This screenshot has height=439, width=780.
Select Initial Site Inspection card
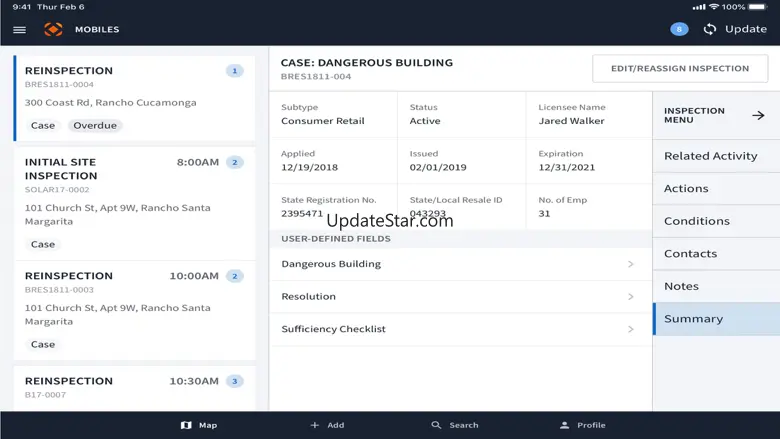coord(134,203)
